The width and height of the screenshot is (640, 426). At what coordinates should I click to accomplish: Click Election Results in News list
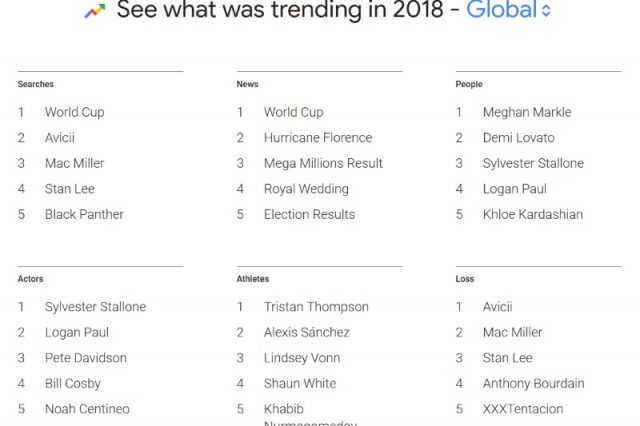pos(309,214)
